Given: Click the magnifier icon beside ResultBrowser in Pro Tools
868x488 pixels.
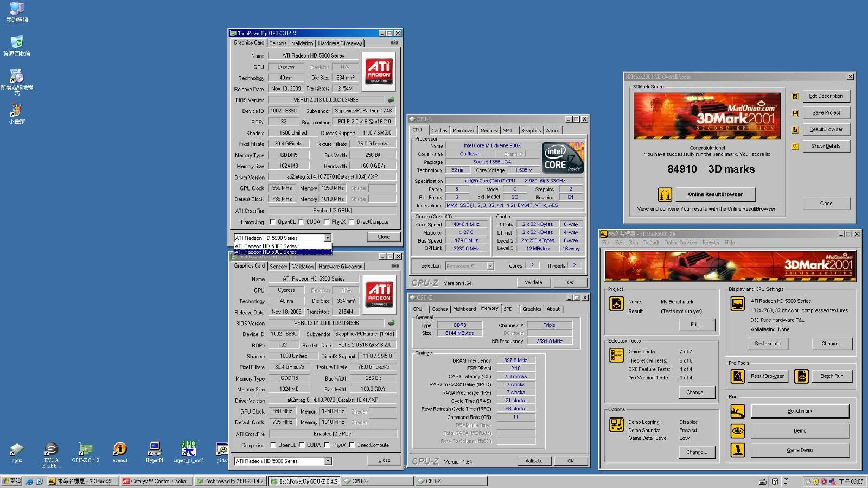Looking at the screenshot, I should (x=737, y=376).
